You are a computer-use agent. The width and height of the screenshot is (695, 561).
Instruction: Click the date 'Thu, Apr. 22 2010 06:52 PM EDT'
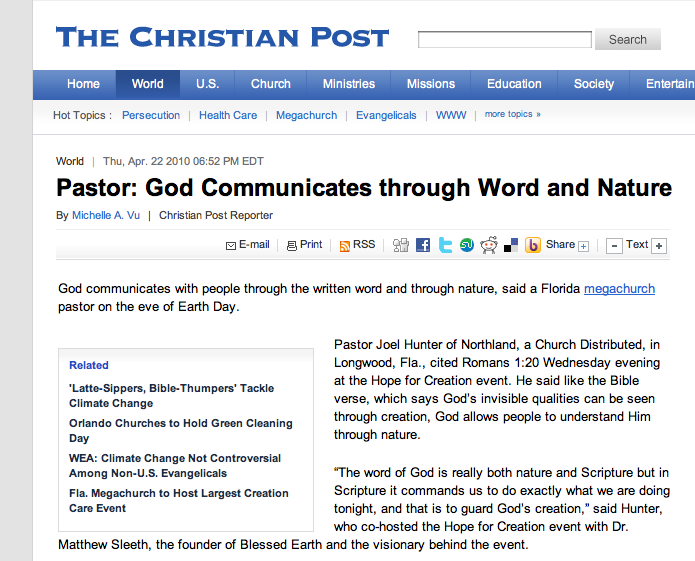(x=183, y=161)
